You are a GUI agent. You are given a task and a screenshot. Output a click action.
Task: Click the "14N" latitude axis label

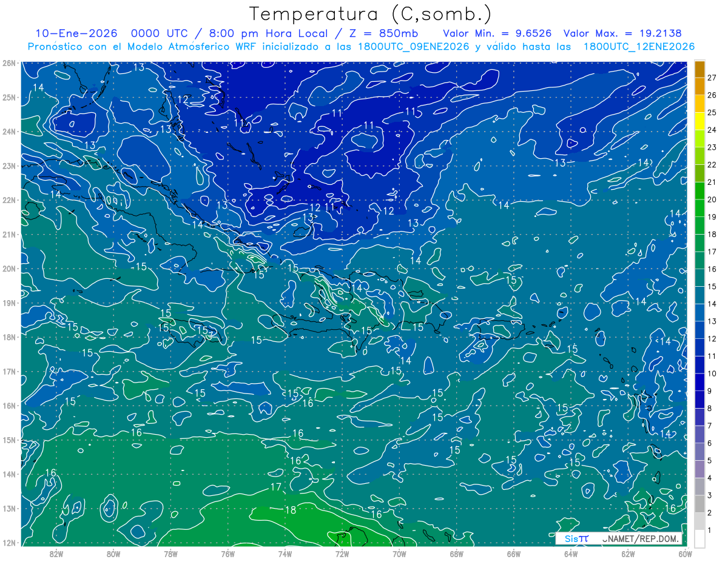point(8,474)
